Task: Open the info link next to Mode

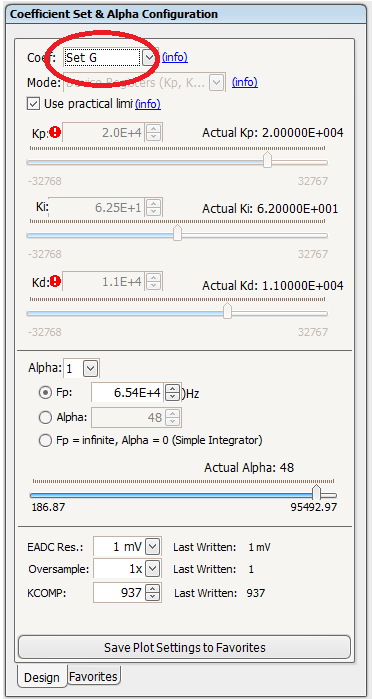Action: point(245,82)
